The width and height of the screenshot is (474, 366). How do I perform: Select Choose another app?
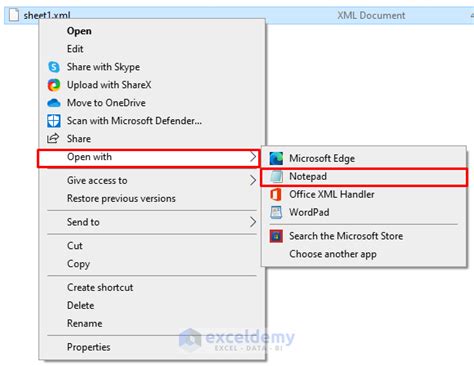(364, 254)
